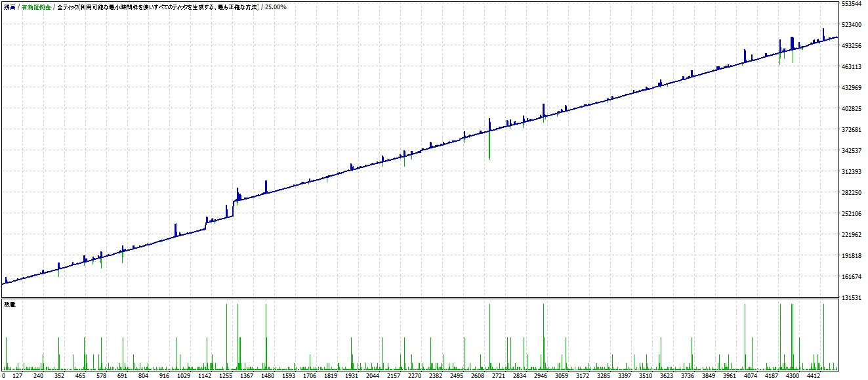Select the 127 x-axis trade number
The height and width of the screenshot is (380, 868).
pos(17,376)
